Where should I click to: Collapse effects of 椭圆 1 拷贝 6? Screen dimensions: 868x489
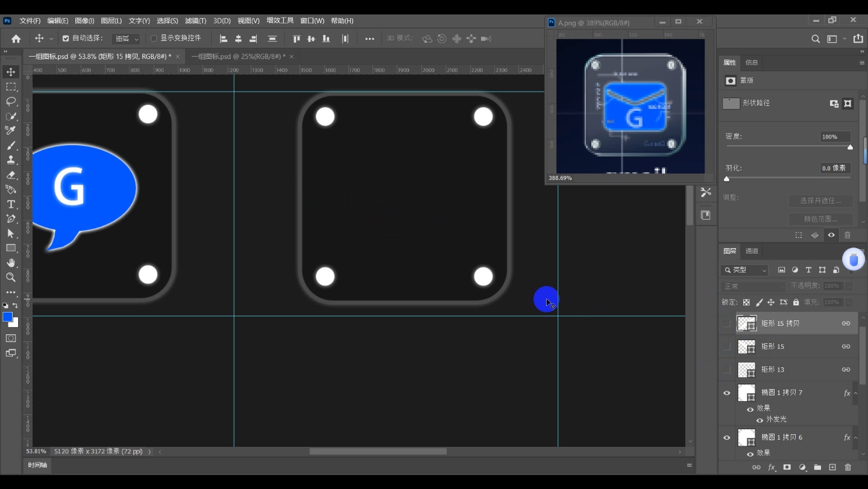coord(855,438)
